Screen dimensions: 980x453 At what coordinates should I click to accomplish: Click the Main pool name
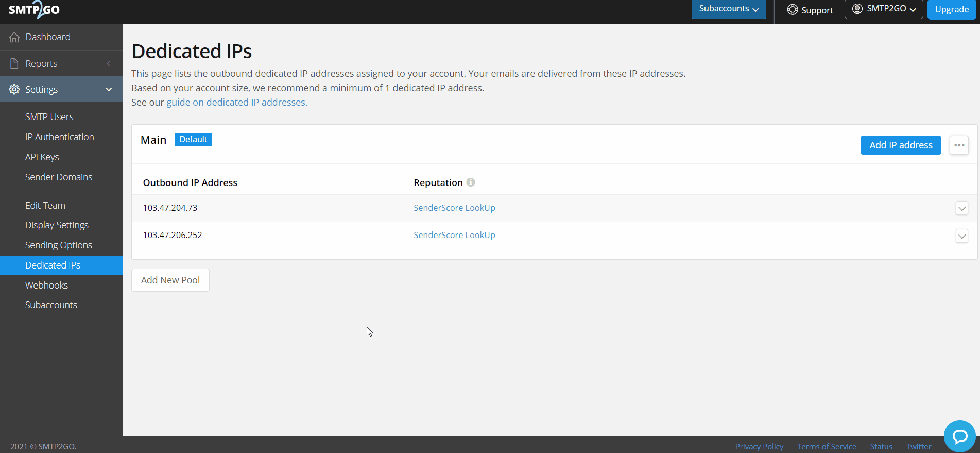coord(153,140)
